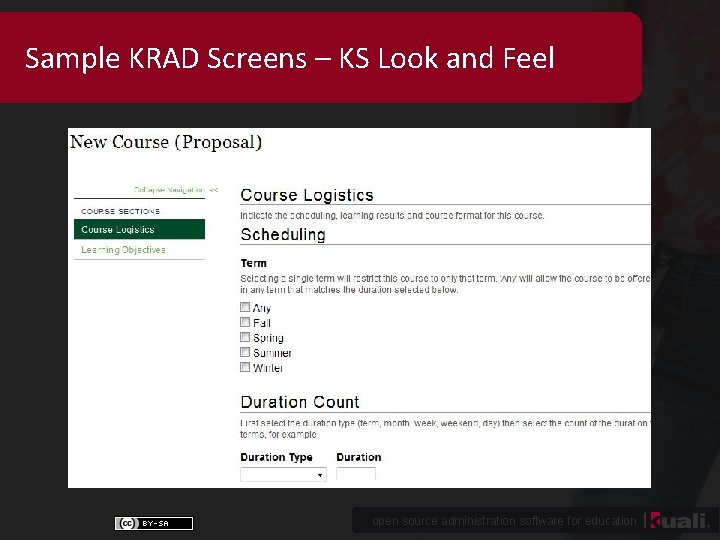This screenshot has width=720, height=540.
Task: Click the Collapse Navigation link
Action: tap(175, 190)
